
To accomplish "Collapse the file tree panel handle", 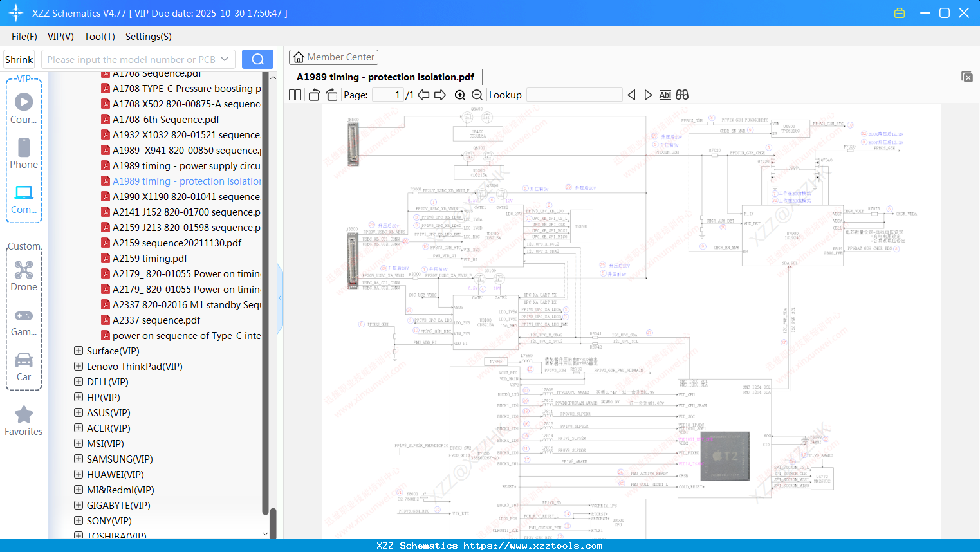I will 280,298.
